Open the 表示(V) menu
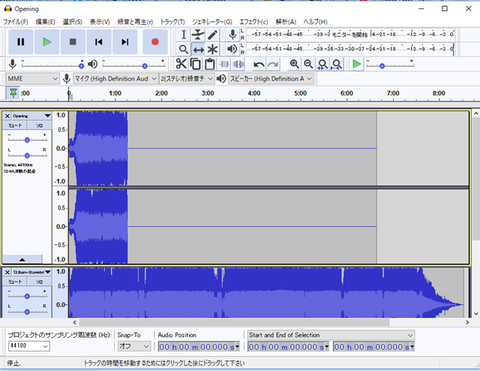The image size is (480, 371). (100, 22)
